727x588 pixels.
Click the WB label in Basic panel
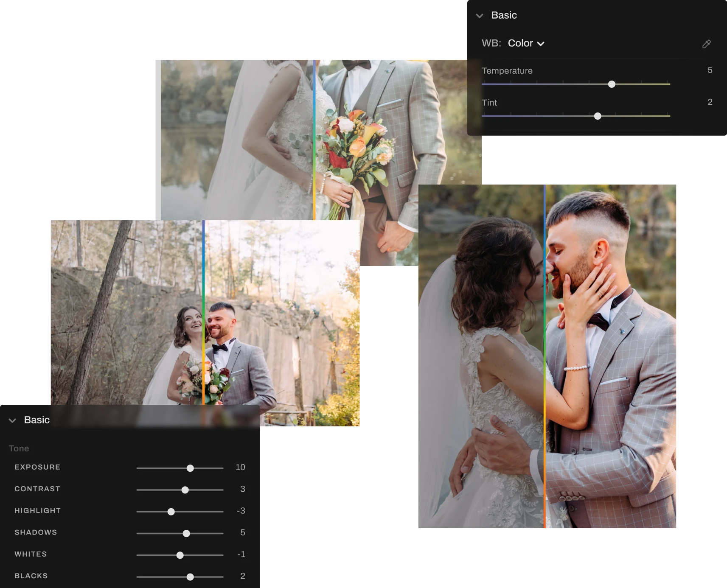tap(491, 43)
